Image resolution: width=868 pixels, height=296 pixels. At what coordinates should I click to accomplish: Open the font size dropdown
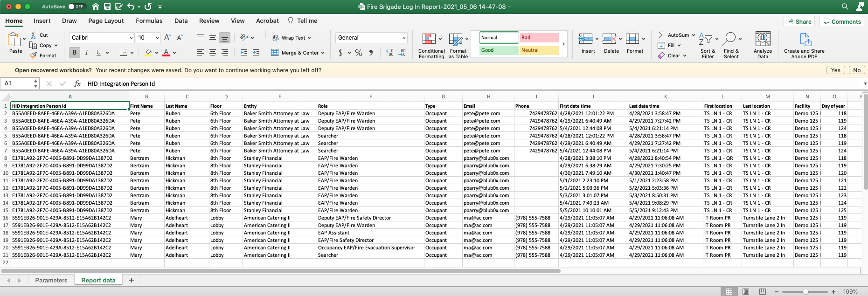click(x=157, y=38)
